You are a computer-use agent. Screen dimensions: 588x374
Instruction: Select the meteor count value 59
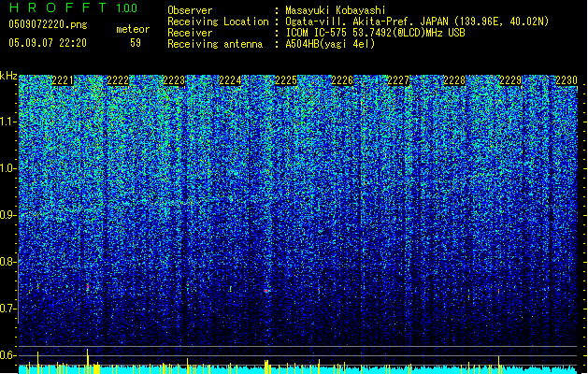pos(136,43)
